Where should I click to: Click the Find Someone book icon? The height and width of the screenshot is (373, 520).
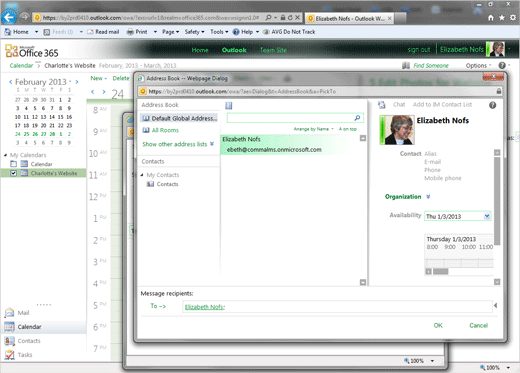[406, 65]
